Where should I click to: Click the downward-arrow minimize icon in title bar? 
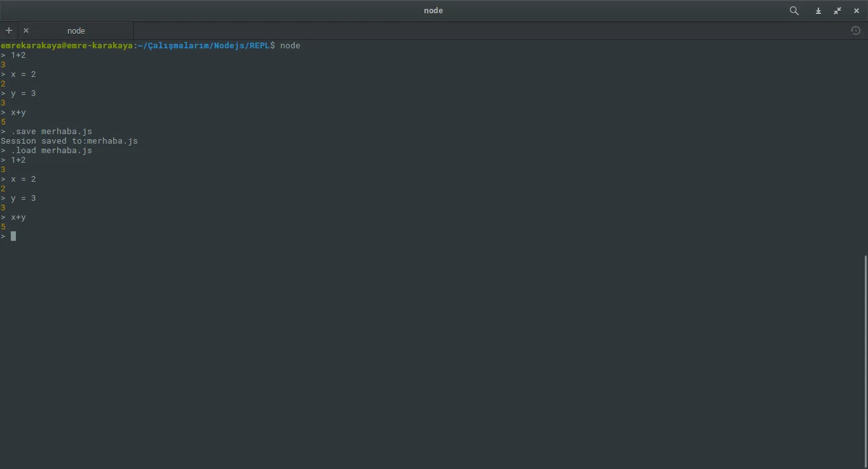click(818, 11)
